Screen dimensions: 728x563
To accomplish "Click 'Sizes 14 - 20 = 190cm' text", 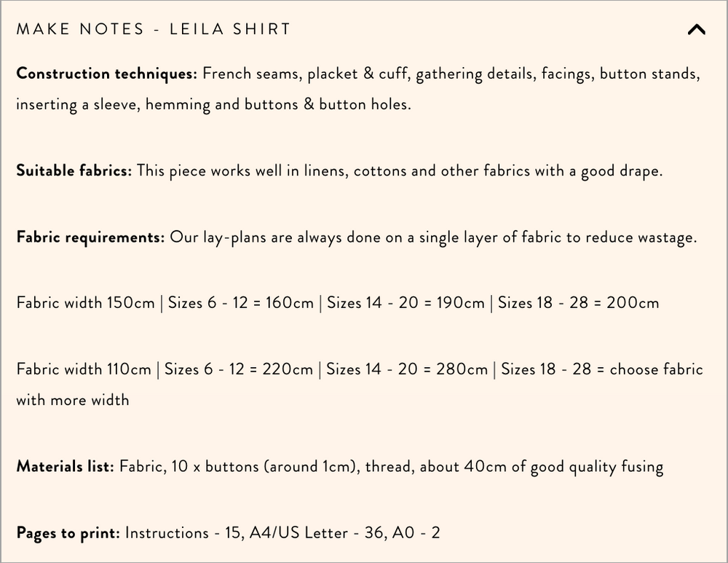I will pyautogui.click(x=405, y=302).
